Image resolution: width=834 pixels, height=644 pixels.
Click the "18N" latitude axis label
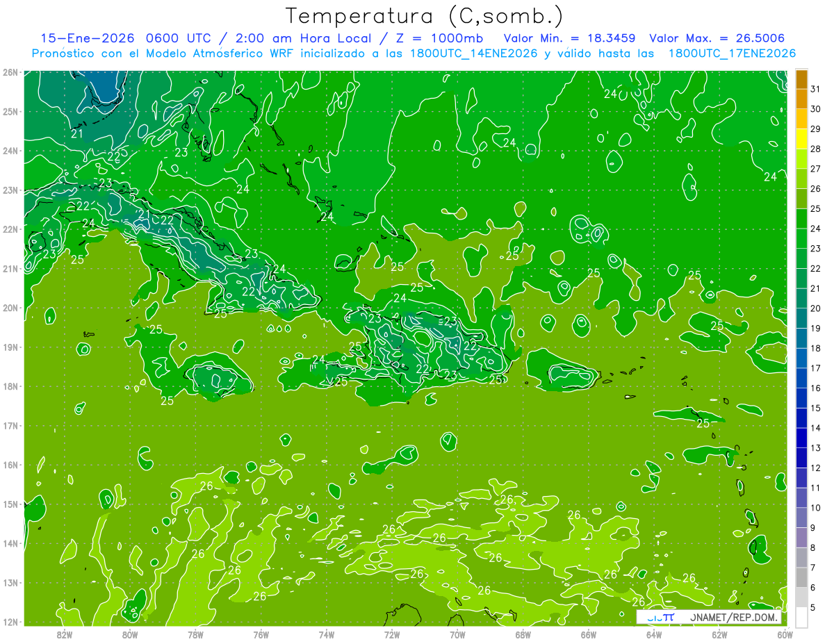[x=10, y=386]
